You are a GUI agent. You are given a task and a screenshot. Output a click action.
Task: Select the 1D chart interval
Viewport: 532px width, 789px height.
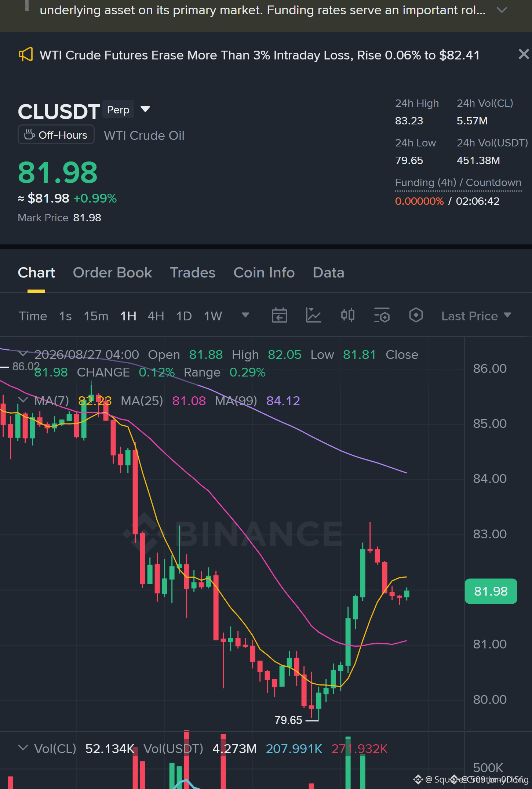[x=184, y=316]
